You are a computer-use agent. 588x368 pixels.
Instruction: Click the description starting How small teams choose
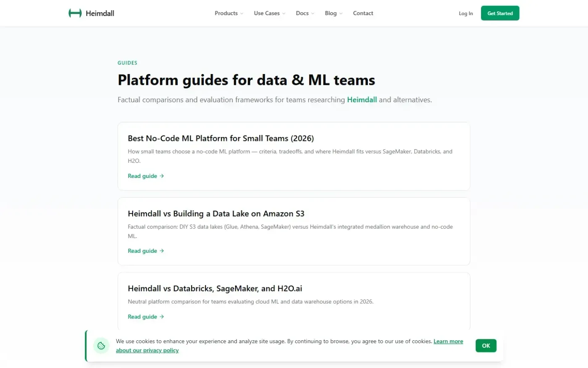coord(290,156)
